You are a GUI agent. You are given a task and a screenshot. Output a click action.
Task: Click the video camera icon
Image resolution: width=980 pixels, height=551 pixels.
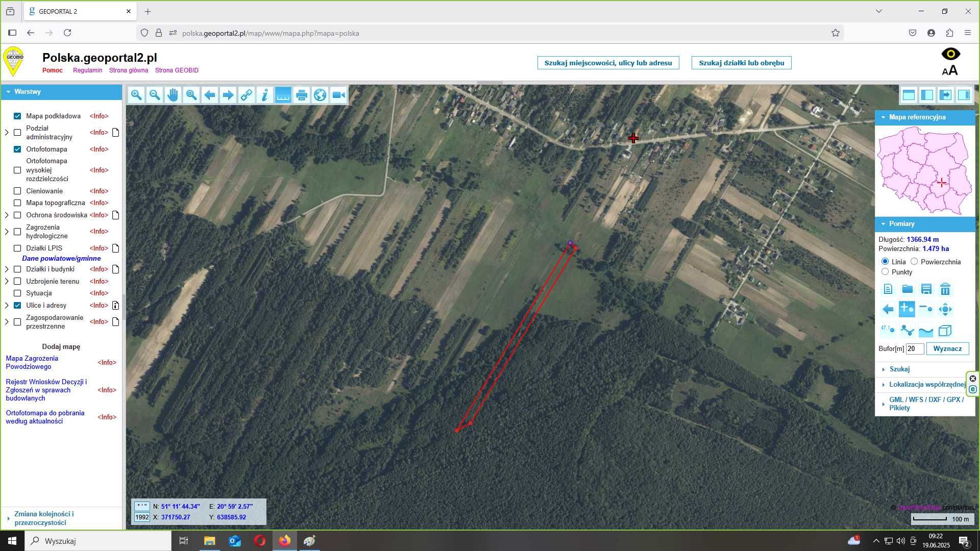[x=338, y=95]
